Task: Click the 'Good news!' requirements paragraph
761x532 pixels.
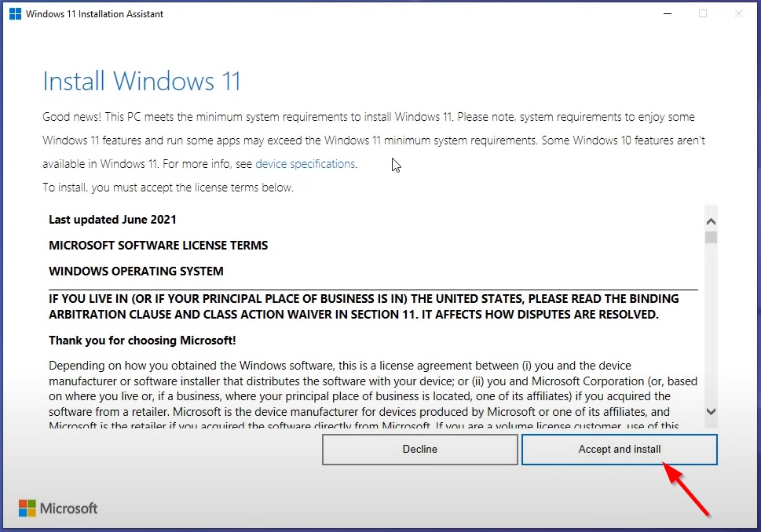Action: tap(374, 140)
